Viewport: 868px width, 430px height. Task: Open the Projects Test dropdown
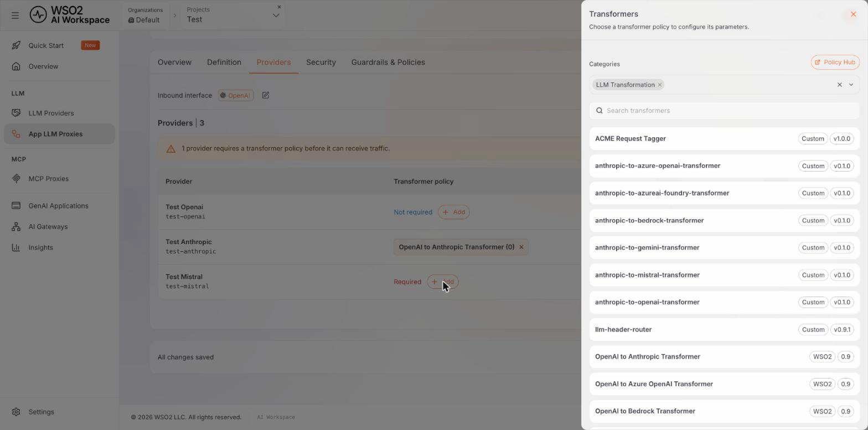click(232, 15)
